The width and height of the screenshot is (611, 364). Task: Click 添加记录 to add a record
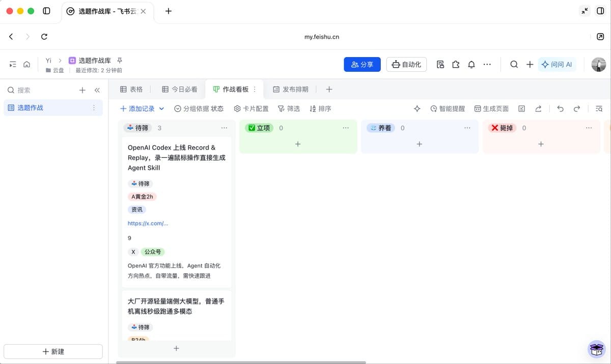click(x=137, y=108)
